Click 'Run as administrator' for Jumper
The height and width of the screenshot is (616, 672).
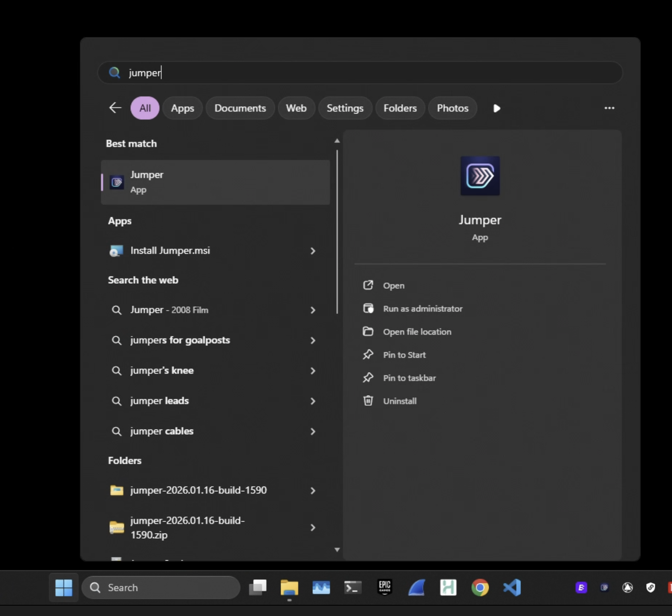point(422,308)
